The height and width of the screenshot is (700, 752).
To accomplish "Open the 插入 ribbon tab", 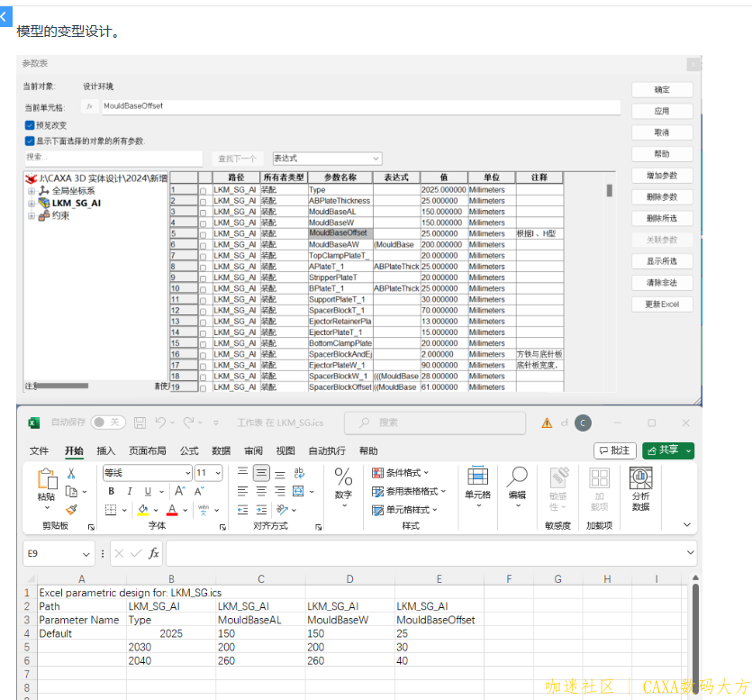I will coord(106,450).
